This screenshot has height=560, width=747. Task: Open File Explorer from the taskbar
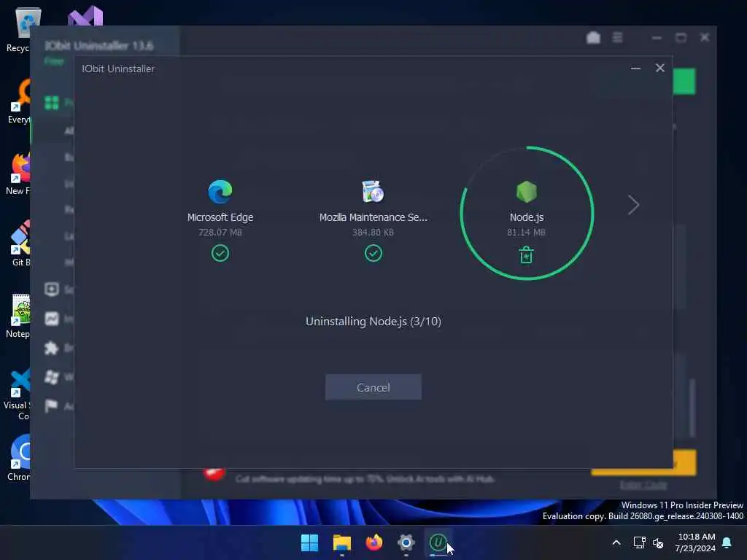341,542
